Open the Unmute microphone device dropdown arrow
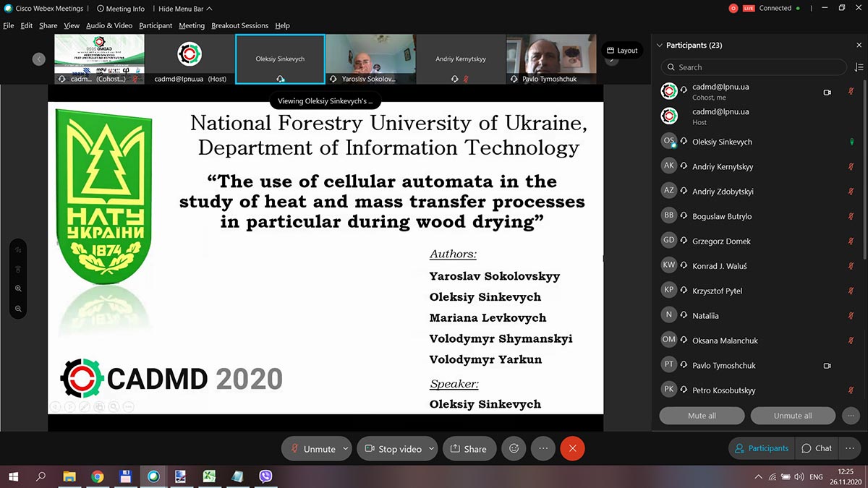 click(345, 448)
